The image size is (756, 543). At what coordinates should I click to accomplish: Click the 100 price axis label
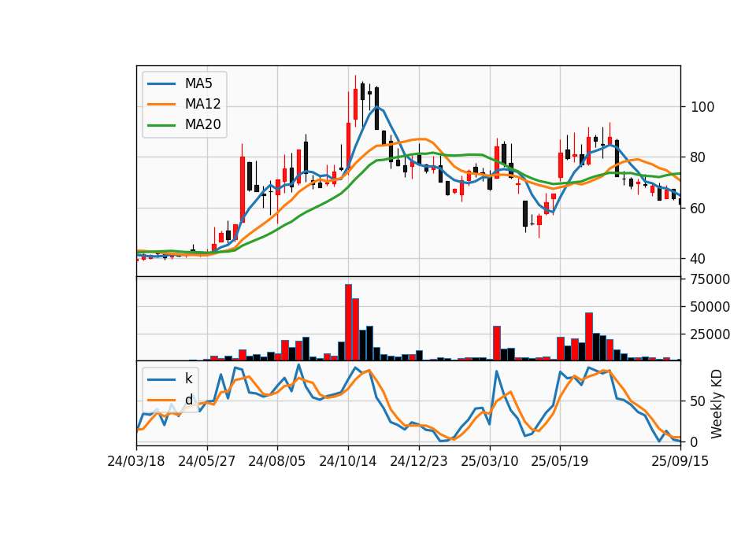(702, 107)
